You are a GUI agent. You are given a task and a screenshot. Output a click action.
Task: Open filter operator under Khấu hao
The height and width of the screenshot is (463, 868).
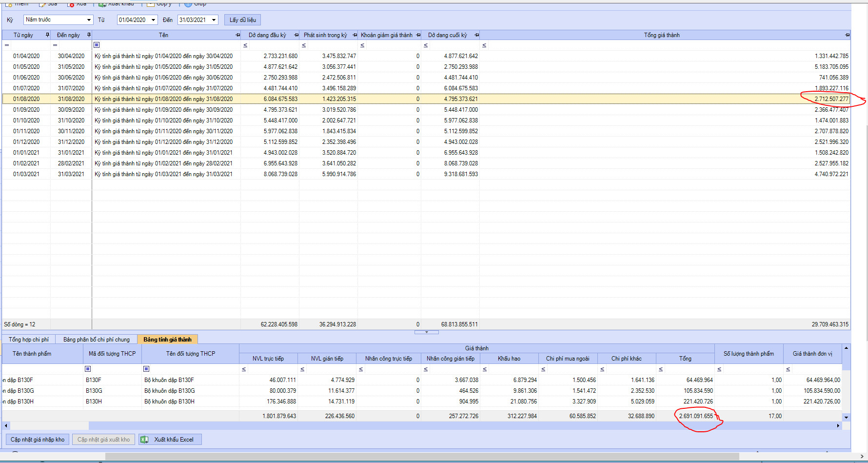pyautogui.click(x=485, y=369)
